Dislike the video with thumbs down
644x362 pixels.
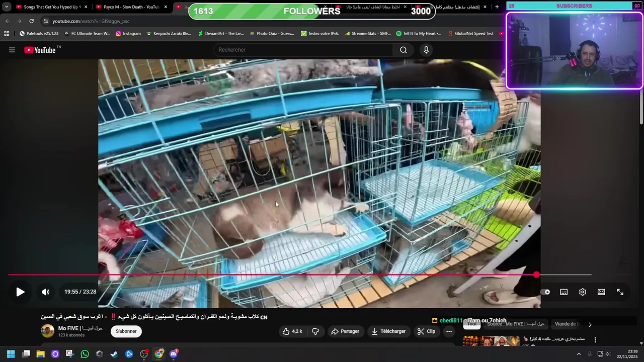[x=315, y=331]
